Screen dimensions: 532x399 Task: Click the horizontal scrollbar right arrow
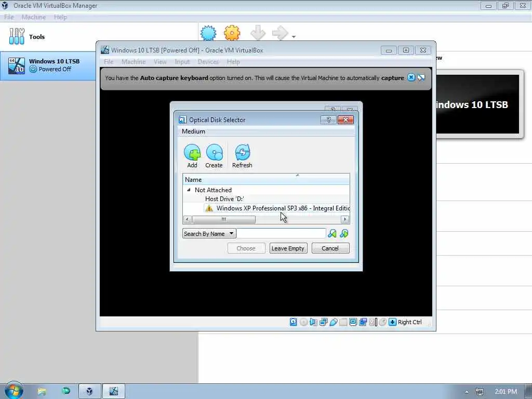coord(345,219)
